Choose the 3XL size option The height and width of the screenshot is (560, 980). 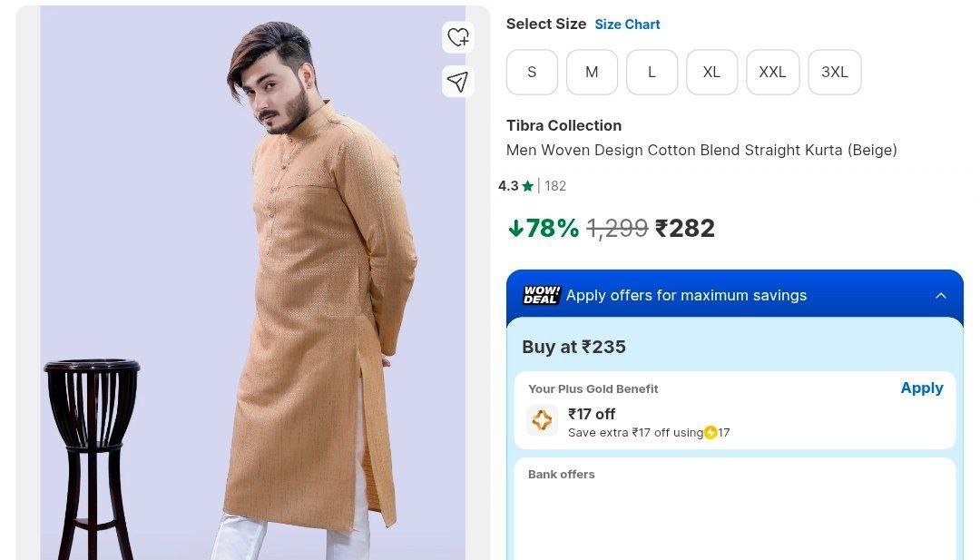[835, 73]
